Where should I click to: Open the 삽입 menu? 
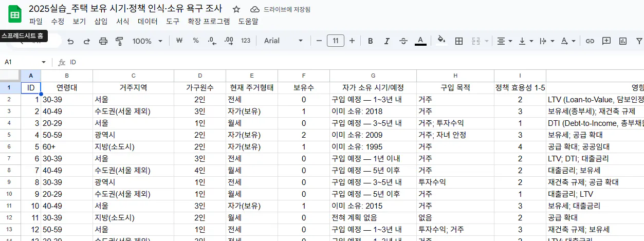(x=101, y=22)
